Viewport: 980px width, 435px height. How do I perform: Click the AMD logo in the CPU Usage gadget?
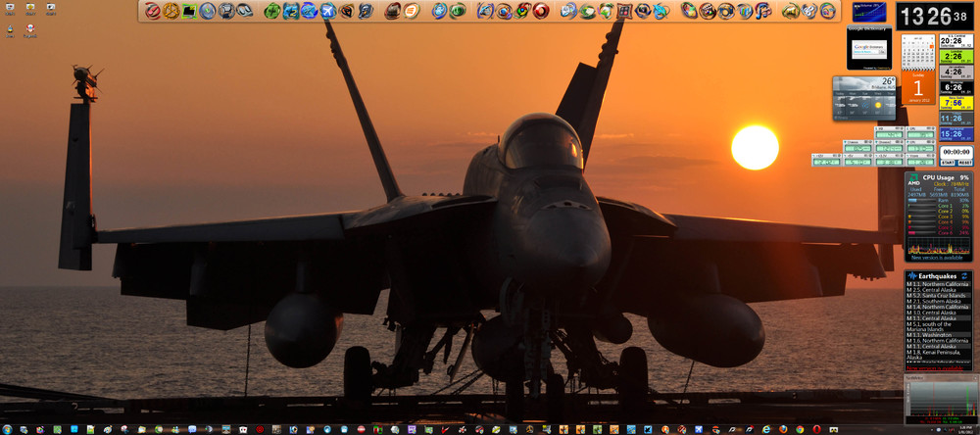click(x=913, y=180)
